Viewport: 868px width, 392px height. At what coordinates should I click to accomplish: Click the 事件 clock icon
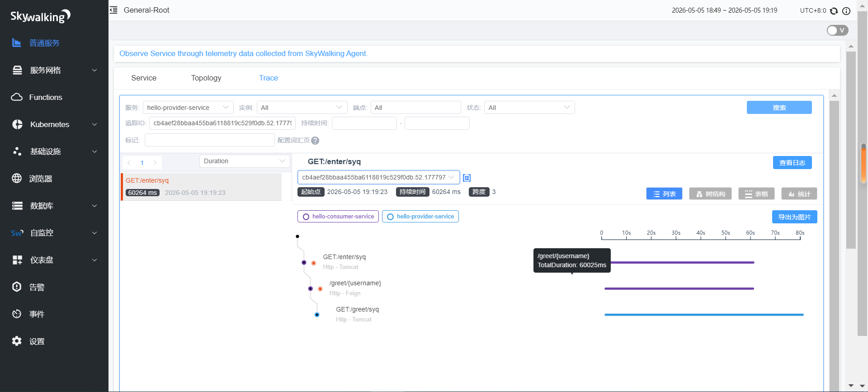[x=17, y=314]
